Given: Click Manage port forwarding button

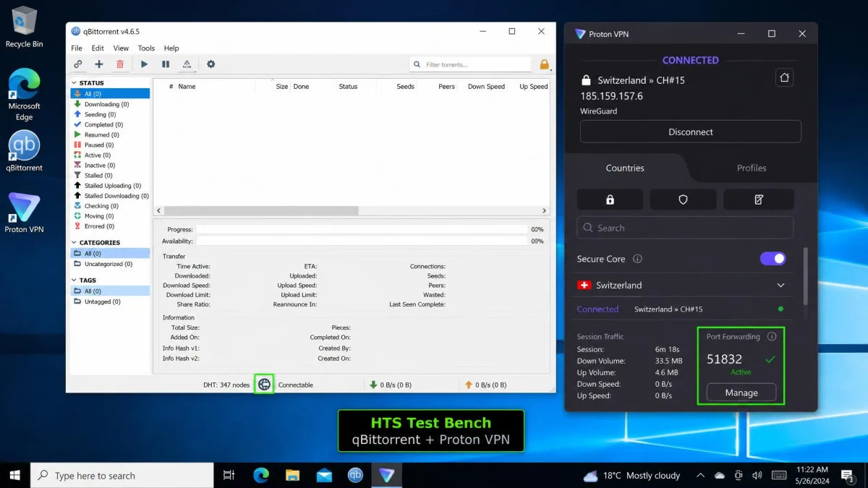Looking at the screenshot, I should tap(741, 393).
